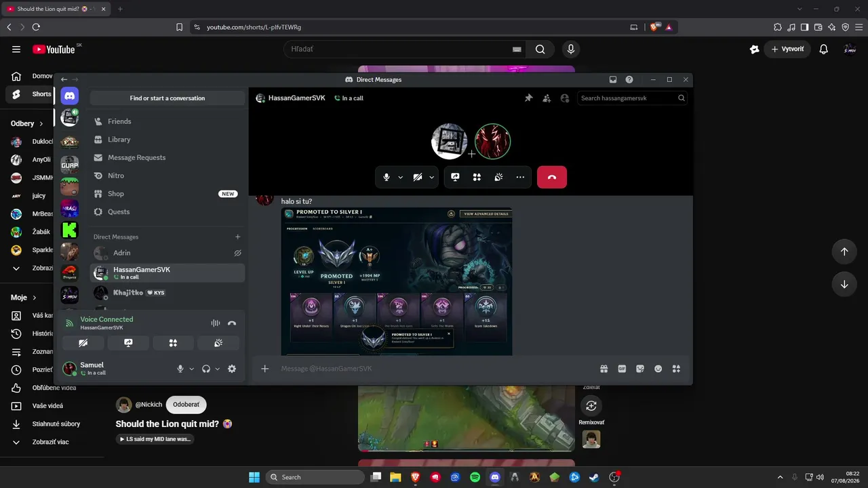
Task: Expand input device options in user panel
Action: (192, 369)
